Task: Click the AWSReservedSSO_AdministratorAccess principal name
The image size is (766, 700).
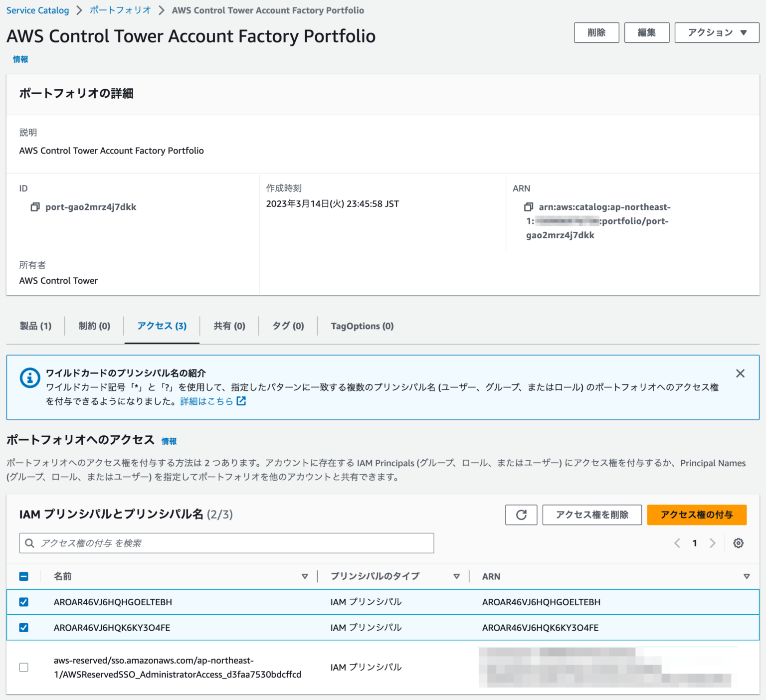Action: click(178, 667)
